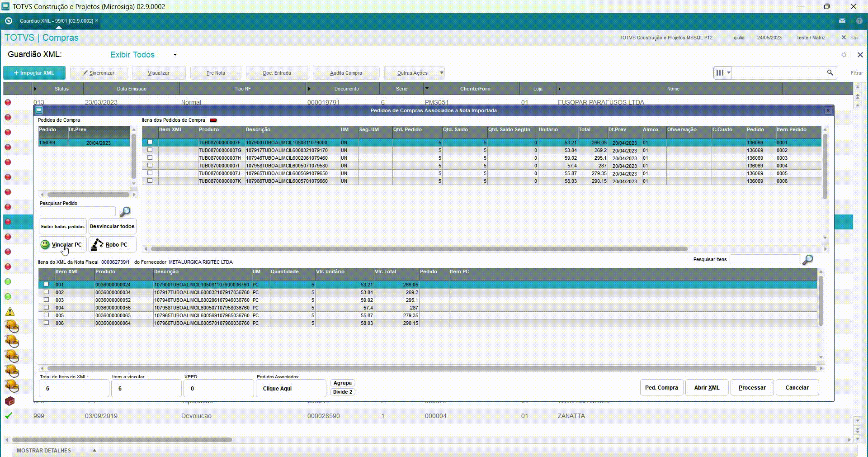
Task: Click the Vincular PC smiley button
Action: click(62, 244)
